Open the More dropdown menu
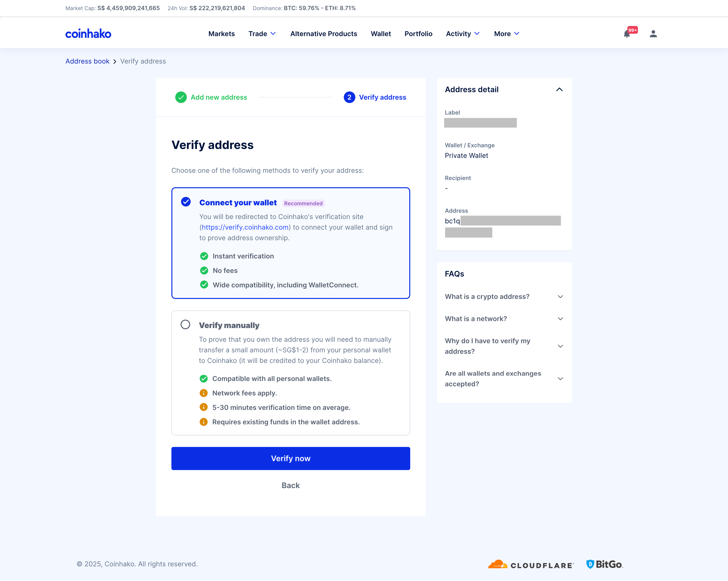 click(507, 34)
